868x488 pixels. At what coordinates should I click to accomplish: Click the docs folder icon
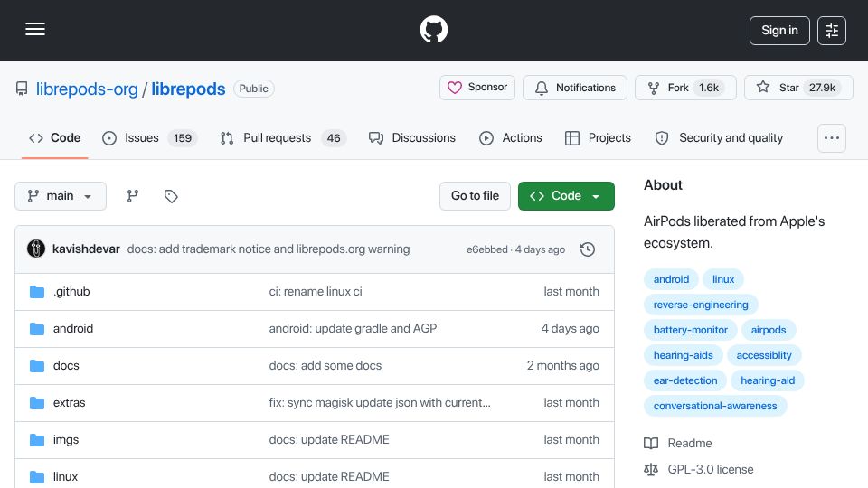(x=36, y=366)
